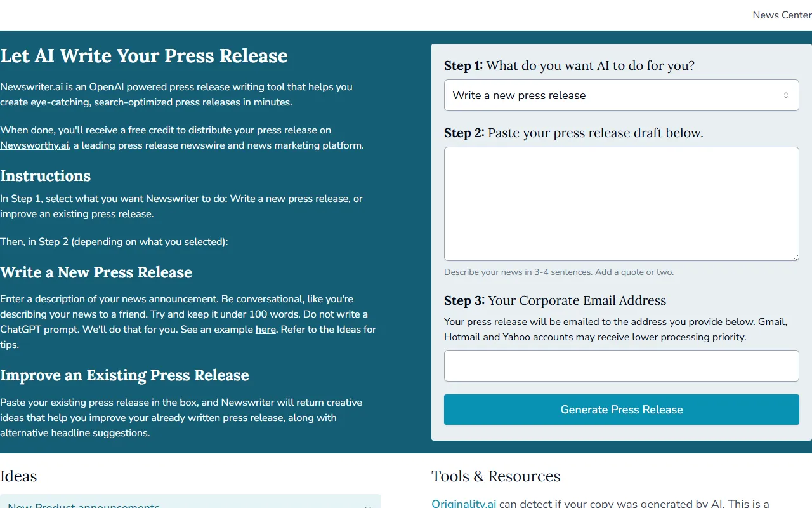Screen dimensions: 812x508
Task: Click the Step 2 label text
Action: click(x=573, y=133)
